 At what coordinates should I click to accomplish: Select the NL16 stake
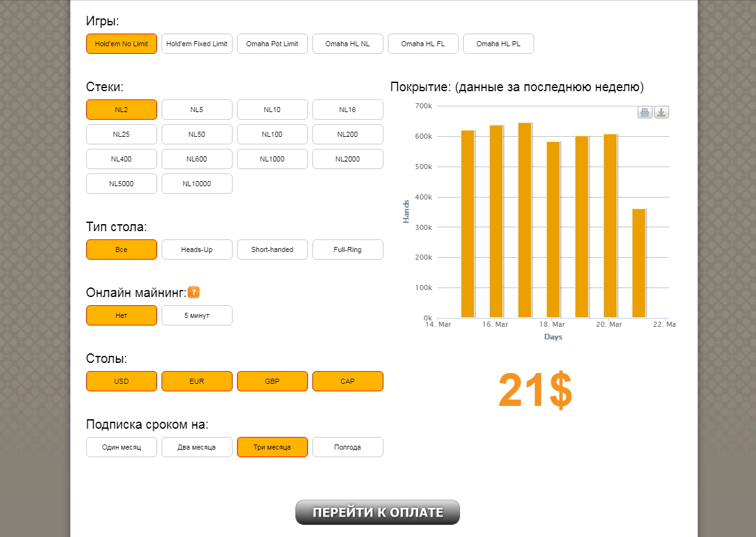348,110
